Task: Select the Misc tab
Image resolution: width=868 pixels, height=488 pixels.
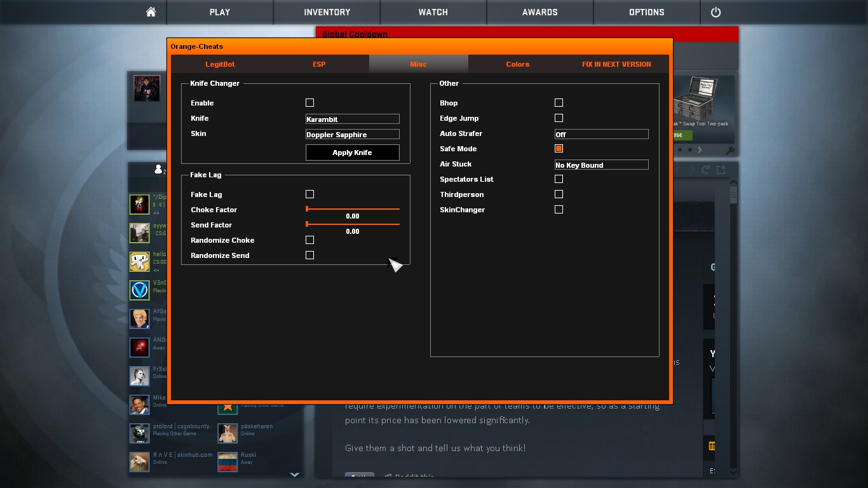Action: coord(418,64)
